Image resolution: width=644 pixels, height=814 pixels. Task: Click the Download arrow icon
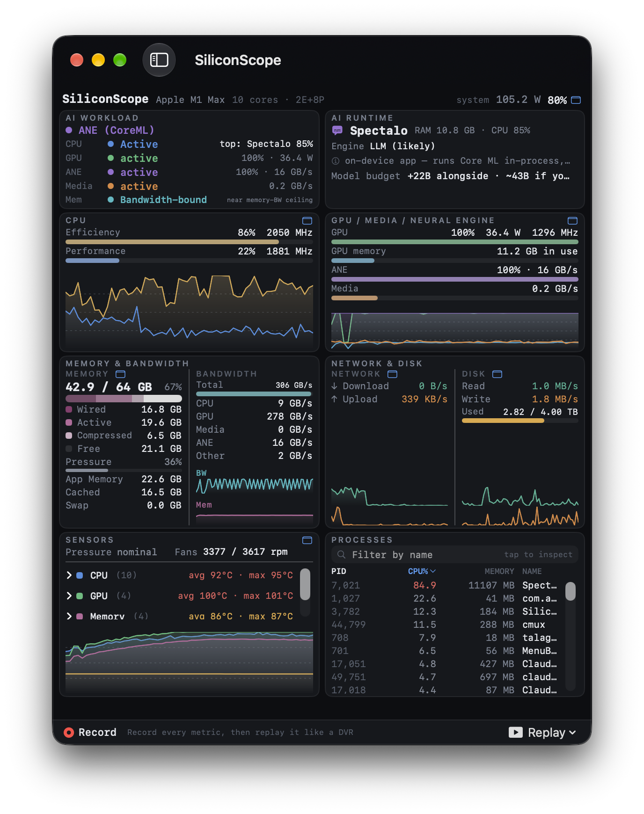click(335, 386)
